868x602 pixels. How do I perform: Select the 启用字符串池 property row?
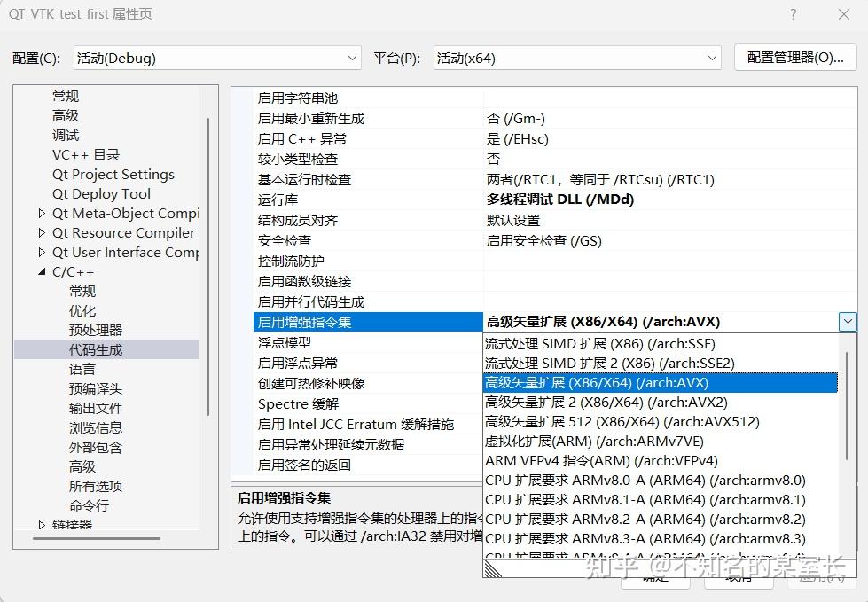(x=555, y=98)
